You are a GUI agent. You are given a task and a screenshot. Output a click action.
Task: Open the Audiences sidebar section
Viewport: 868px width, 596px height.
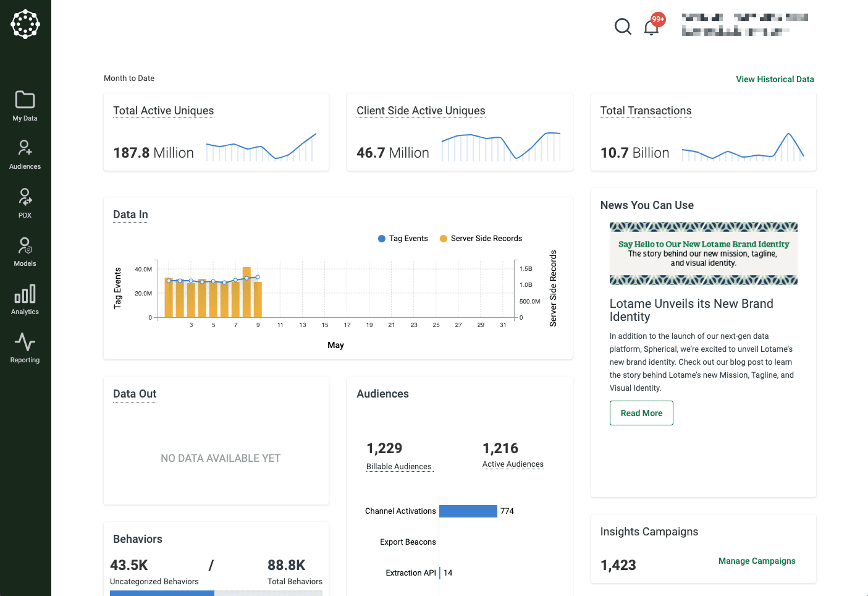click(25, 154)
